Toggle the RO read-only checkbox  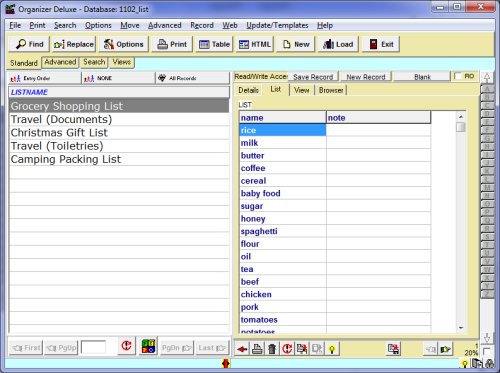click(x=458, y=76)
